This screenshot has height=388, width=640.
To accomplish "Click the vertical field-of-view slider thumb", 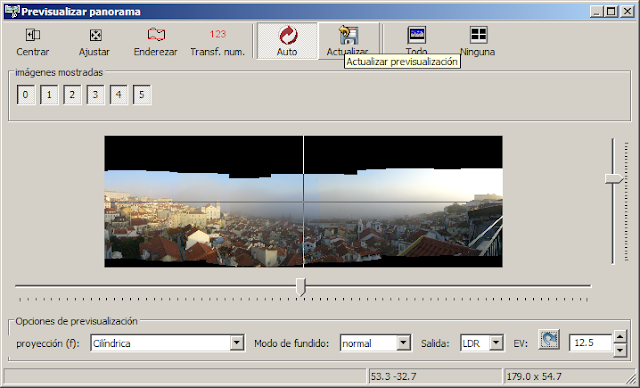I will coord(614,179).
